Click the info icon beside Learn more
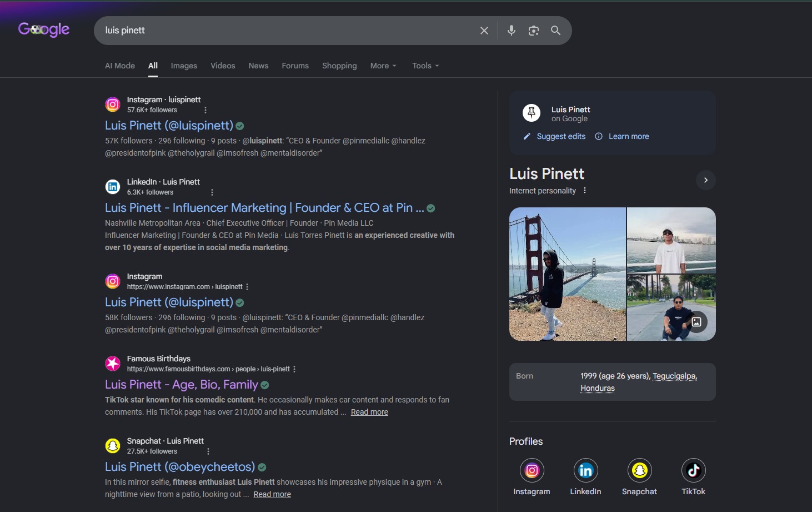 (x=599, y=136)
